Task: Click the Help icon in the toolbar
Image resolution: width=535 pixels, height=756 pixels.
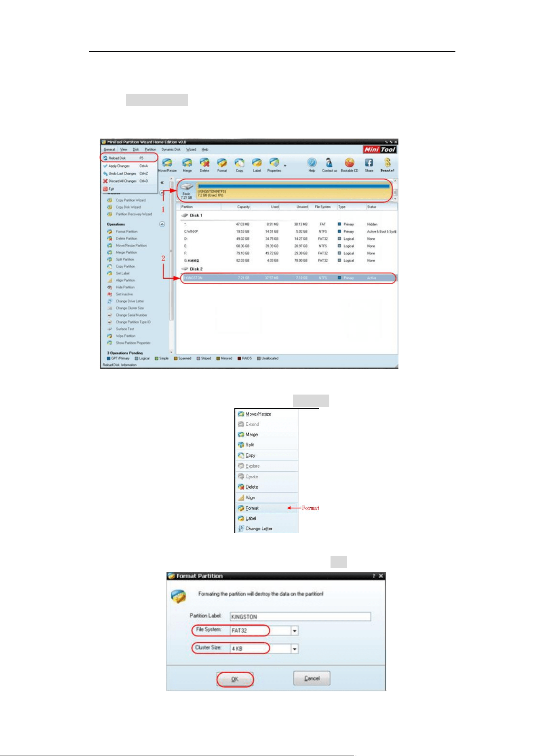Action: tap(312, 165)
